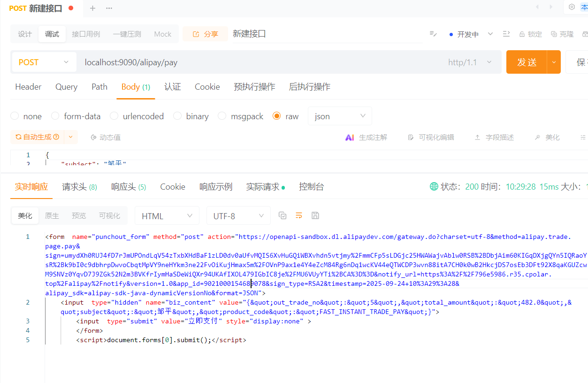Open the UTF-8 encoding dropdown

coord(238,216)
